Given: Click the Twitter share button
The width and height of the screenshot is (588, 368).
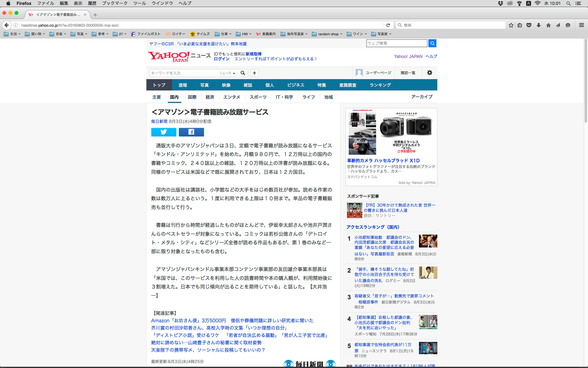Looking at the screenshot, I should pyautogui.click(x=164, y=132).
